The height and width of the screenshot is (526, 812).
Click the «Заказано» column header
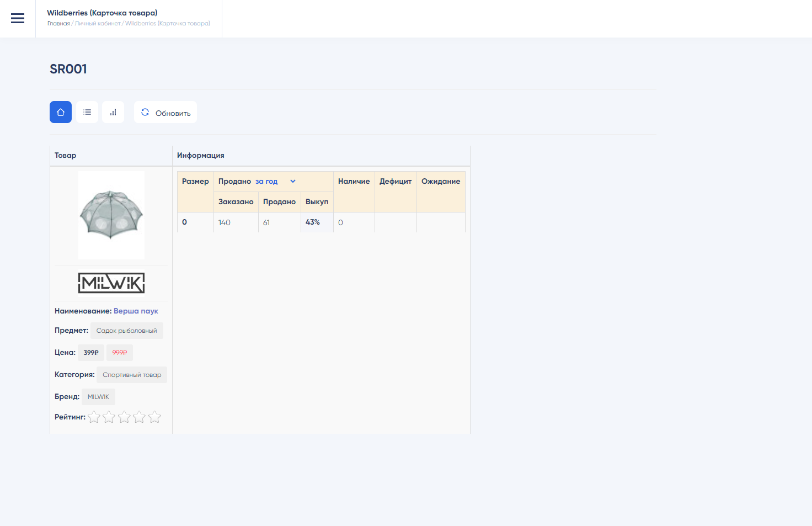coord(236,201)
